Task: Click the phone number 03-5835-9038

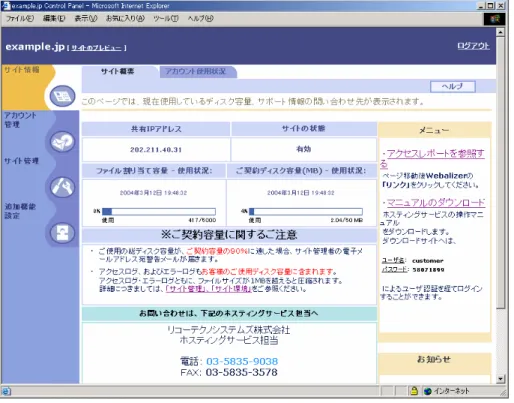Action: click(x=242, y=361)
